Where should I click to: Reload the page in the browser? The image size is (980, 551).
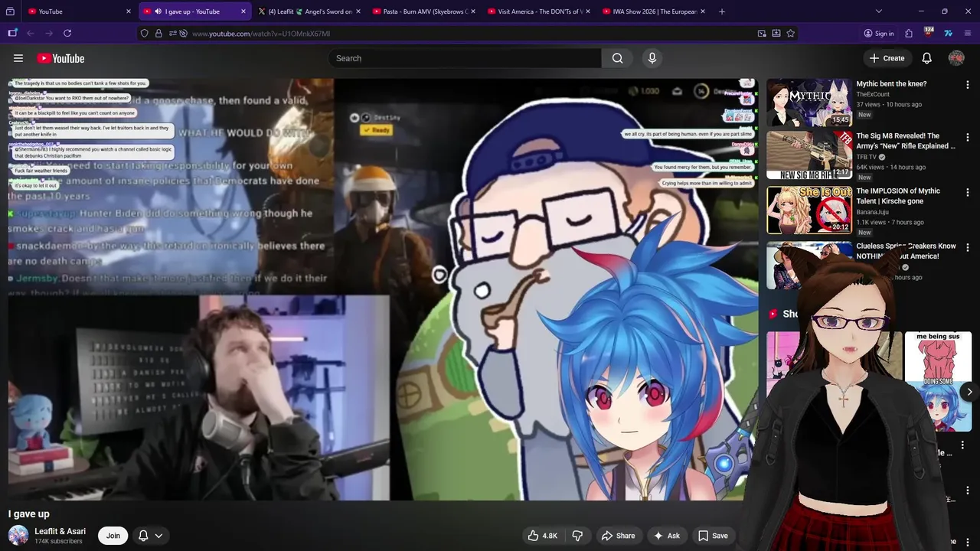coord(67,34)
